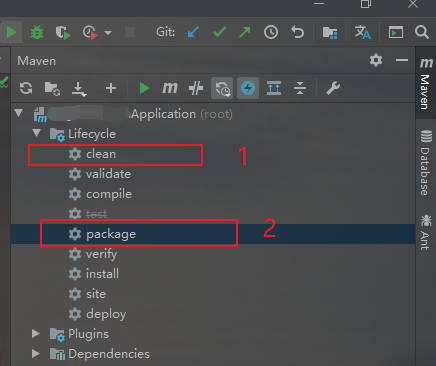Click the grey Stop square button
Screen dimensions: 436x366
pyautogui.click(x=130, y=32)
